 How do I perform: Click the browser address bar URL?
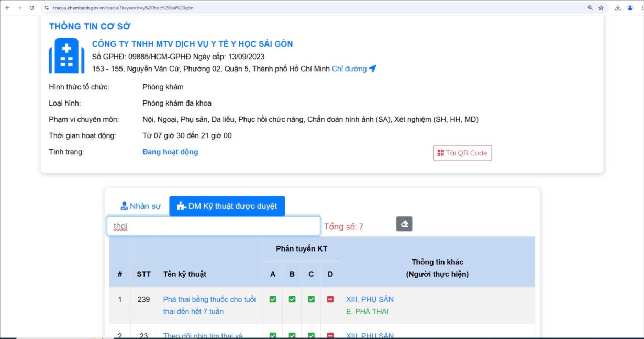pyautogui.click(x=124, y=8)
